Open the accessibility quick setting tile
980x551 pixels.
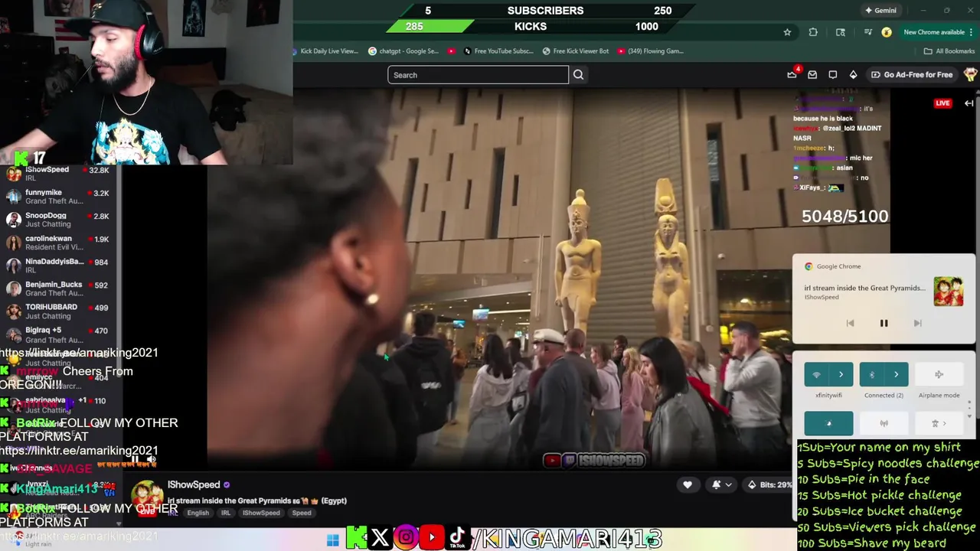(939, 423)
